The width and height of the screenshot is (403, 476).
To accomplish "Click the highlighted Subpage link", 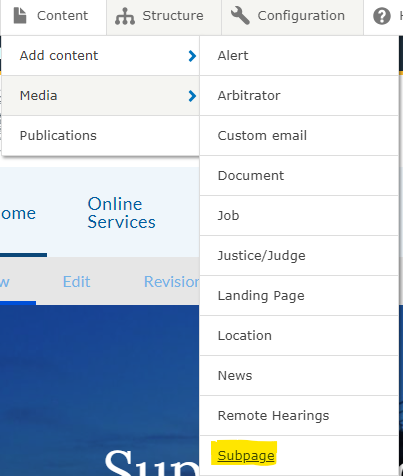I will (246, 456).
